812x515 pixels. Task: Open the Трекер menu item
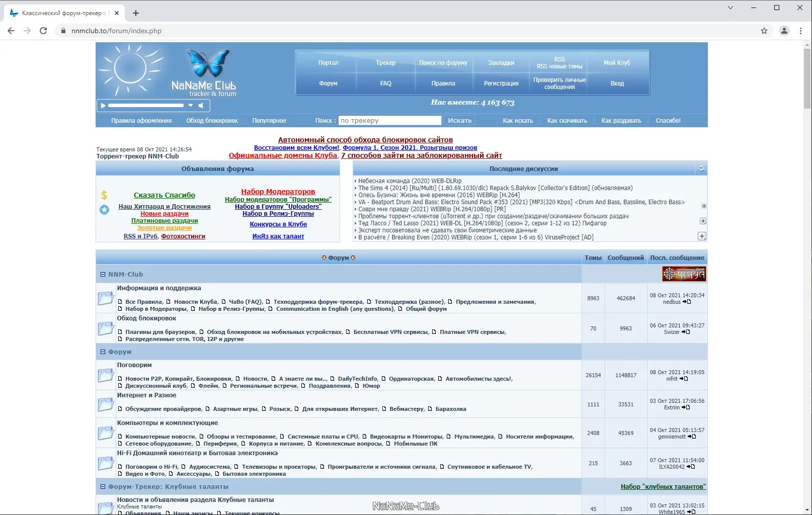coord(386,63)
